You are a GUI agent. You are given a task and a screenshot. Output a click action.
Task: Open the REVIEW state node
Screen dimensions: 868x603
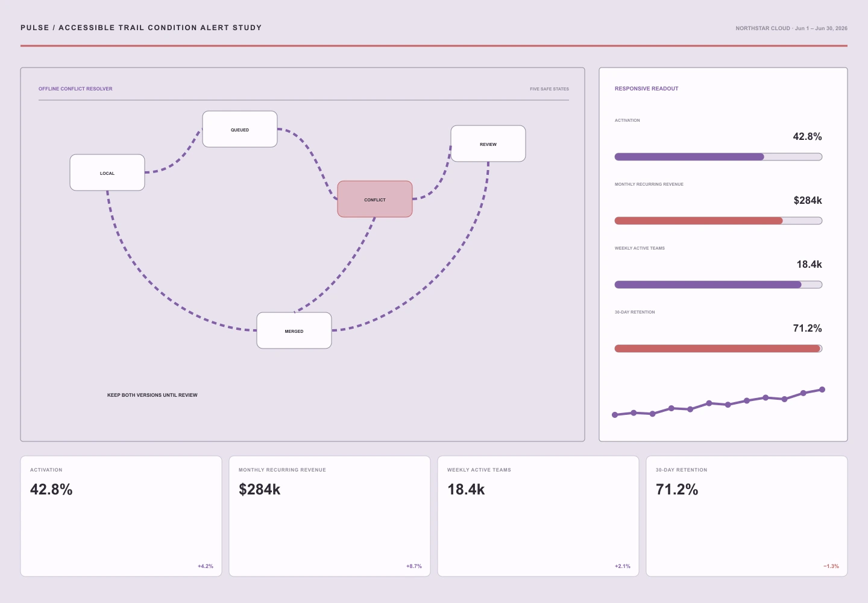[488, 144]
